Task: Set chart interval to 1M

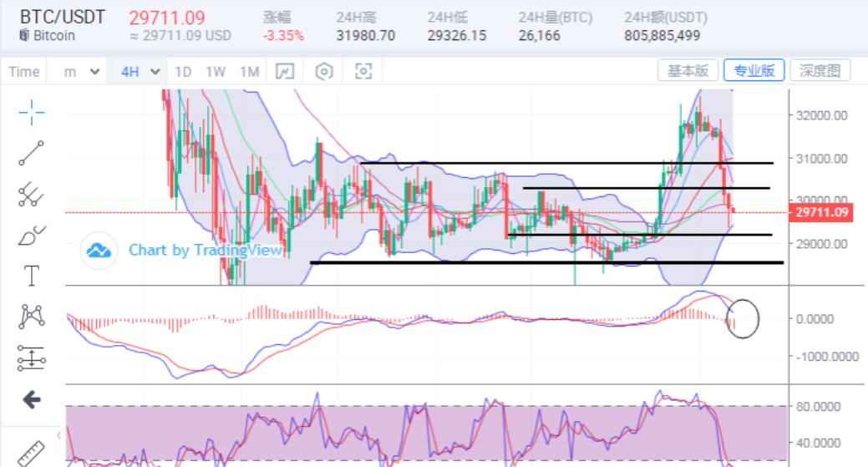Action: tap(249, 72)
